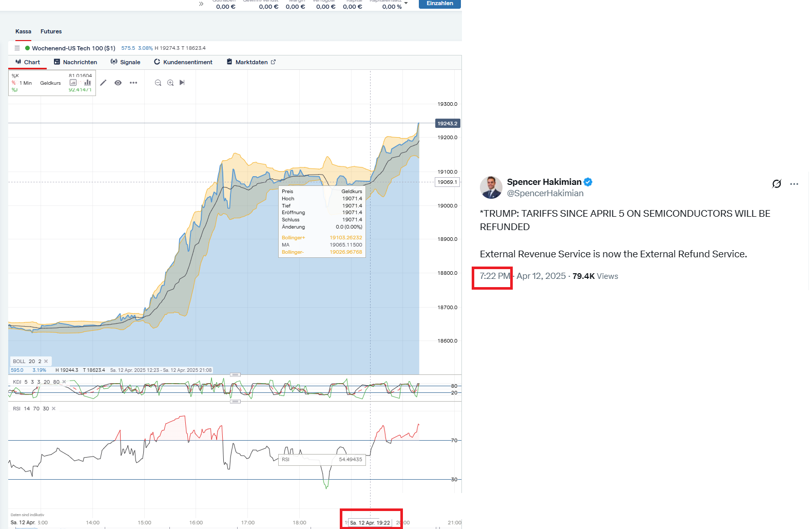Click the tweet date Apr 12, 2025
Screen dimensions: 812x529
[x=541, y=276]
